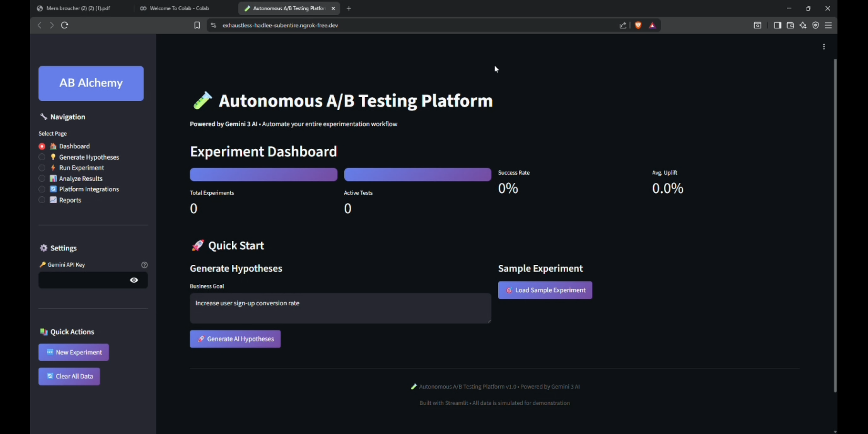Viewport: 868px width, 434px height.
Task: Open the Streamlit three-dot app menu
Action: pyautogui.click(x=824, y=47)
